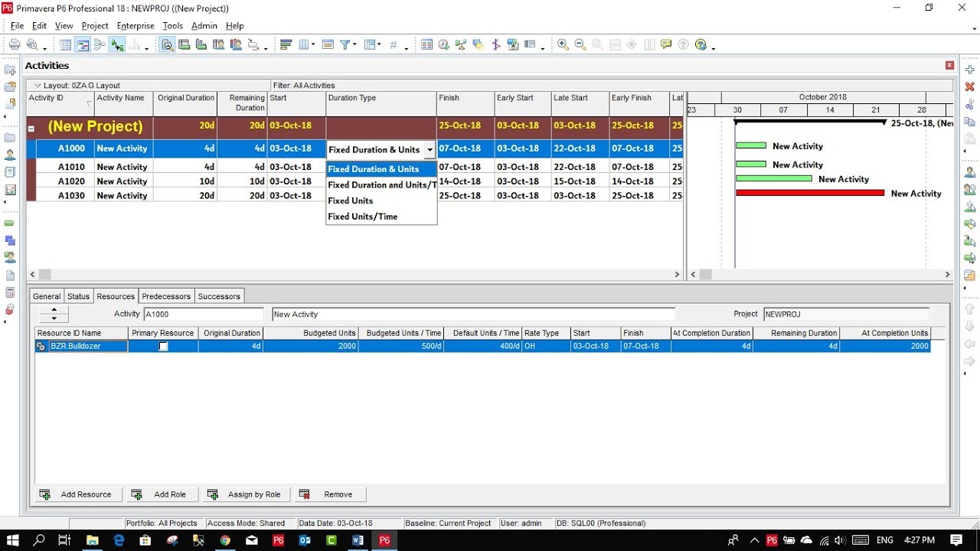Switch to the Predecessors tab
The width and height of the screenshot is (980, 551).
(166, 296)
